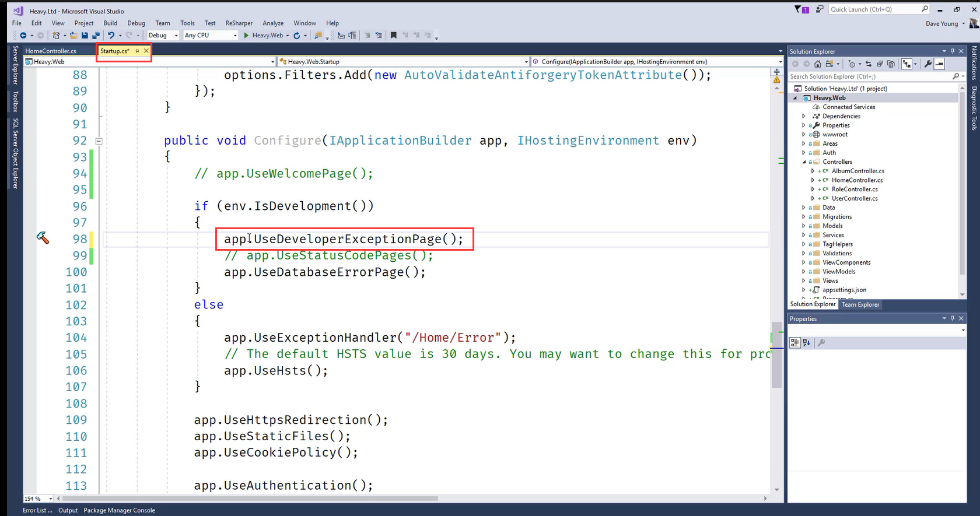The width and height of the screenshot is (980, 516).
Task: Click the Categorized icon in Properties panel
Action: [794, 343]
